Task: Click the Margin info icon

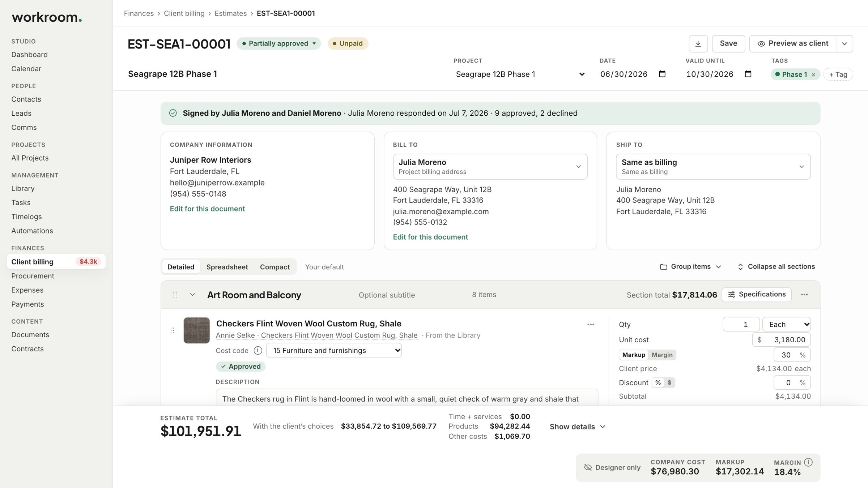Action: pyautogui.click(x=808, y=462)
